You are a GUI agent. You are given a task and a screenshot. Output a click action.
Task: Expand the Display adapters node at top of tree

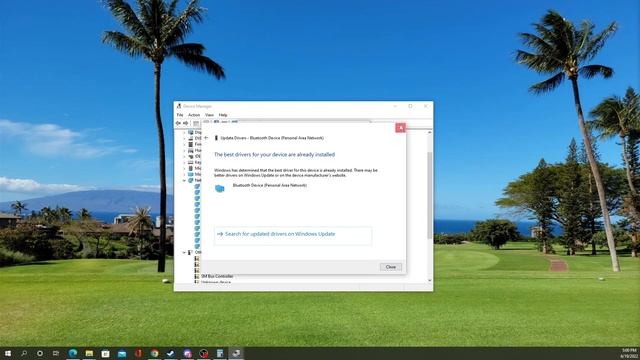pos(184,133)
